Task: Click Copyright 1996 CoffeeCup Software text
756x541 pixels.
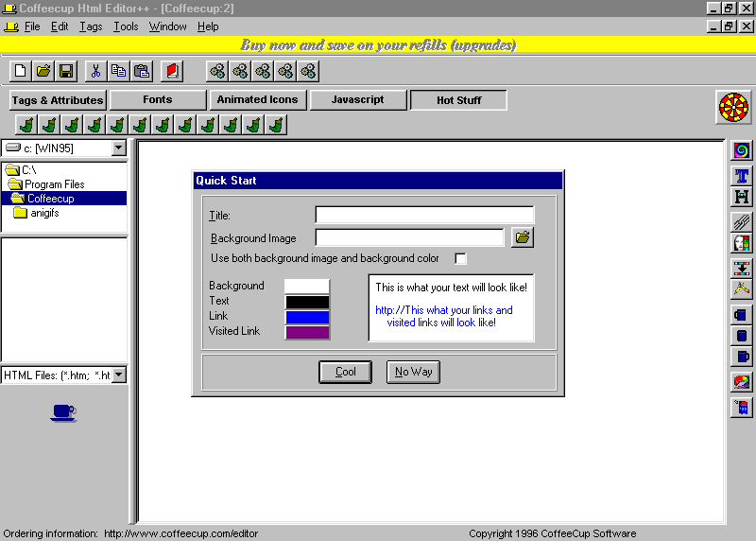Action: [553, 533]
